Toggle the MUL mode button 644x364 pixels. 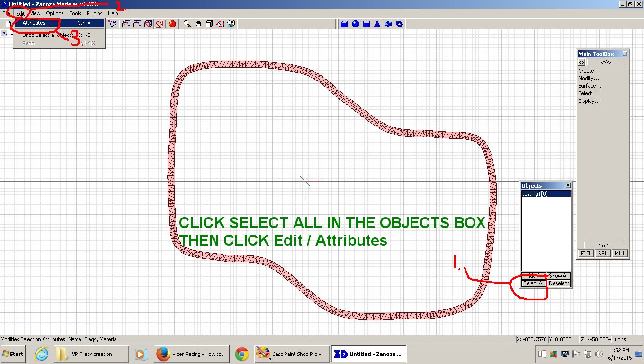(x=620, y=254)
